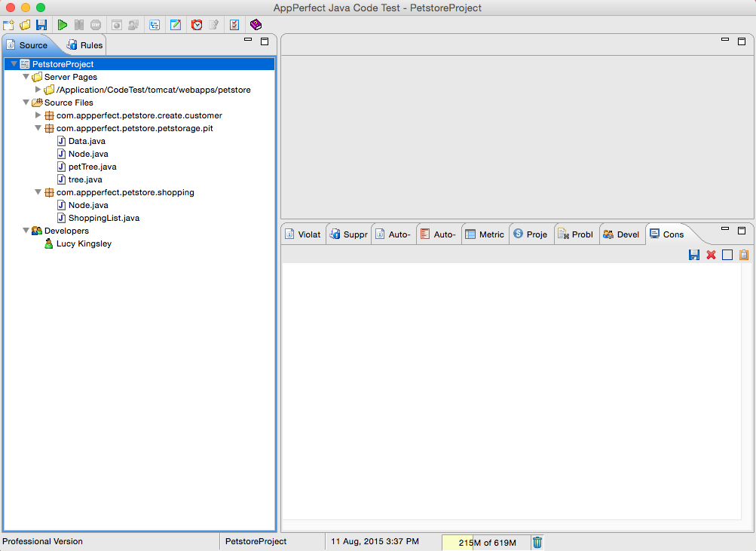
Task: Open the Proje tab
Action: coord(531,234)
